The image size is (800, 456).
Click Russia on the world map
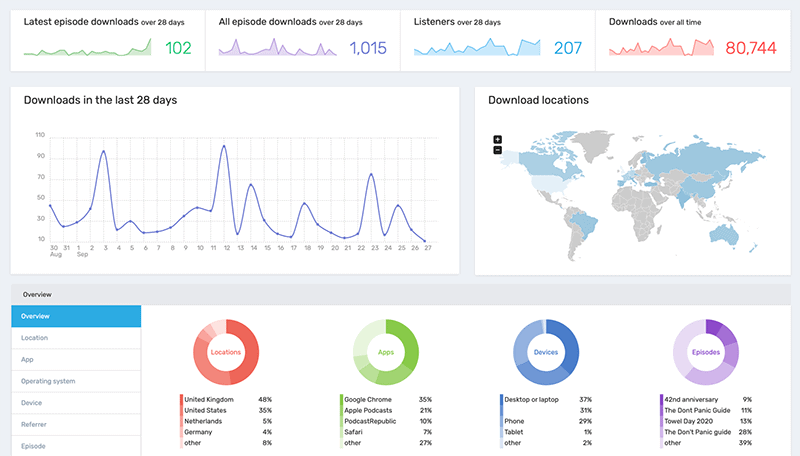coord(704,158)
